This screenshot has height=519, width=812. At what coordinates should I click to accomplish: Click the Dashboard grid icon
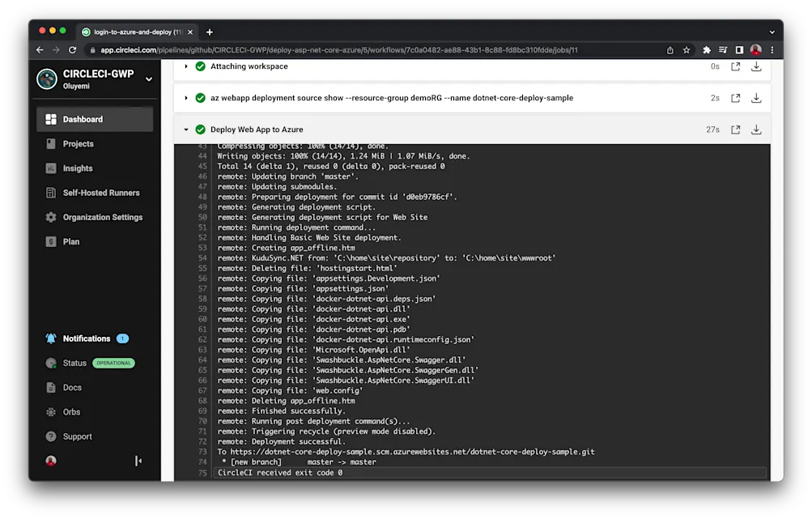click(x=51, y=119)
